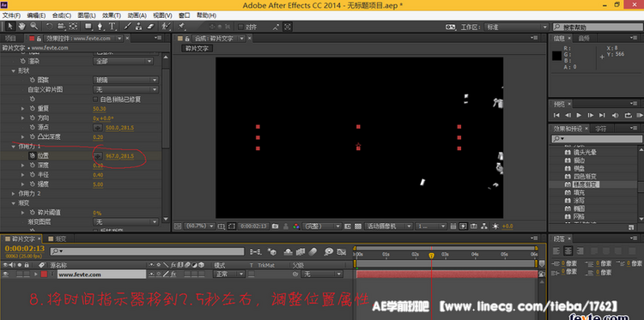
Task: Select the Rotation tool
Action: (x=49, y=27)
